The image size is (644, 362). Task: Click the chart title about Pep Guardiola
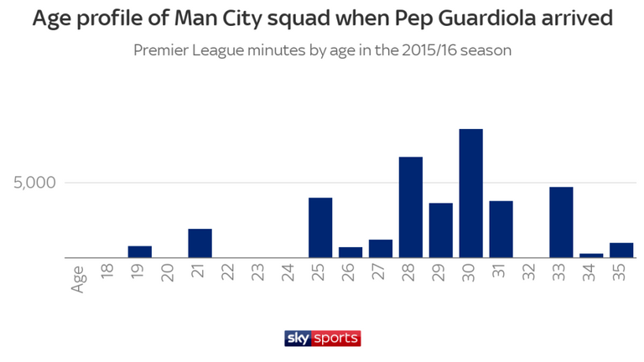click(322, 18)
